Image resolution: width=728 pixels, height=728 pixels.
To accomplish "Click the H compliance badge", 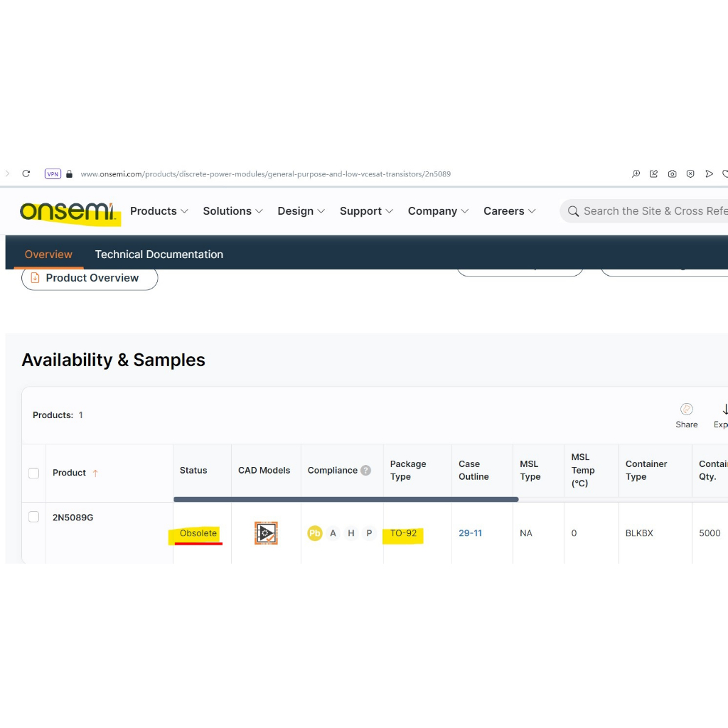I will [351, 533].
